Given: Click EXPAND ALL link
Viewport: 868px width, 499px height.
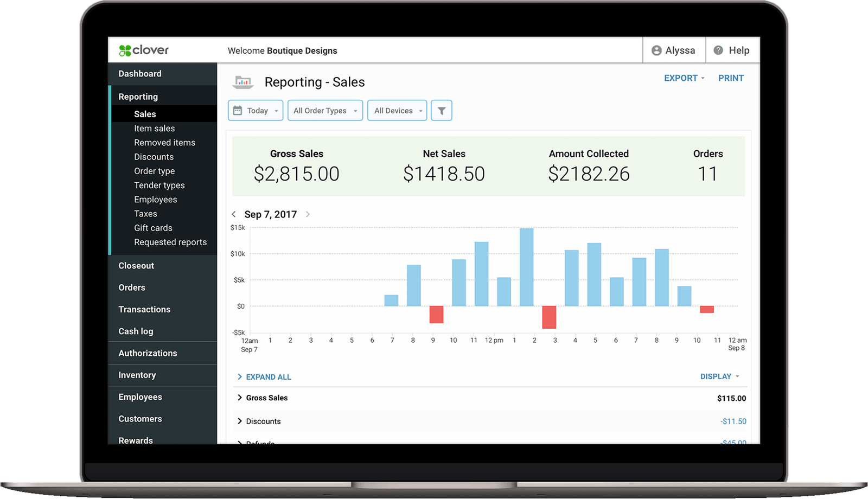Looking at the screenshot, I should pos(264,377).
